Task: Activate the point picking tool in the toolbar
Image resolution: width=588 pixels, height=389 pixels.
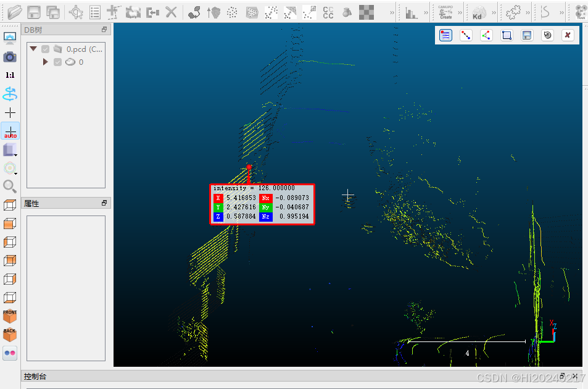Action: [x=76, y=12]
